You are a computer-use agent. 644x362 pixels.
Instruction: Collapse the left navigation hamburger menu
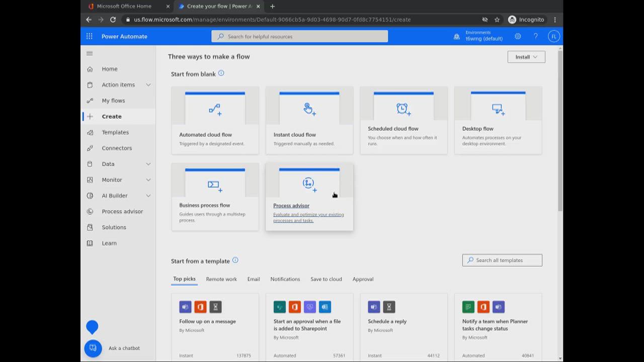(x=90, y=53)
